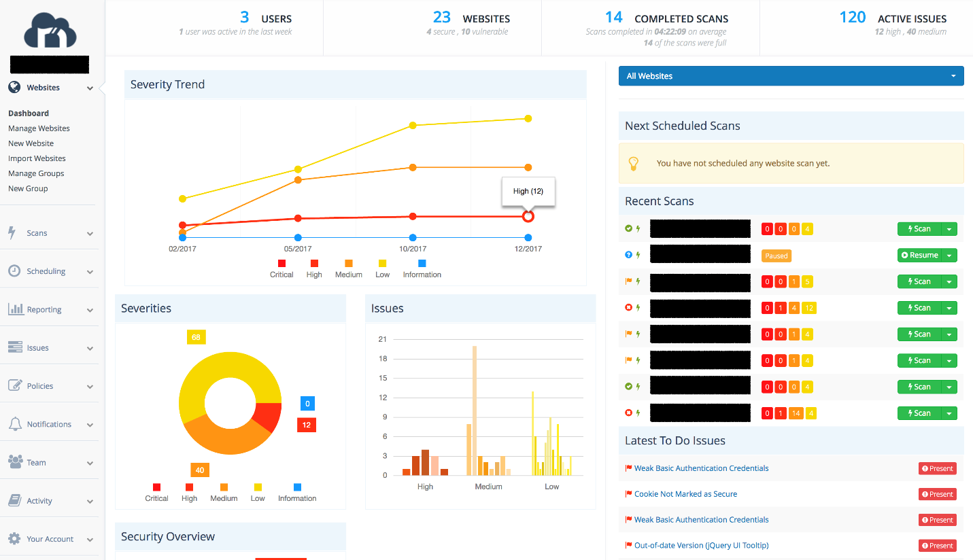
Task: Toggle Information series in Severity Trend legend
Action: [x=422, y=268]
